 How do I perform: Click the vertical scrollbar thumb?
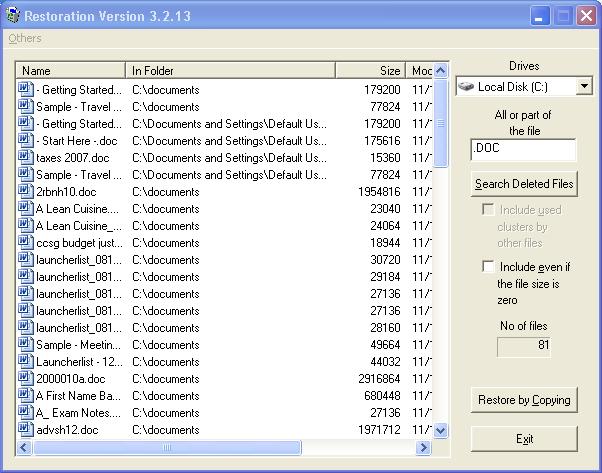441,123
